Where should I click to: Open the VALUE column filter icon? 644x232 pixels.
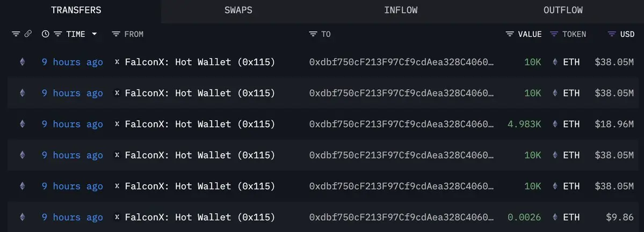tap(510, 34)
